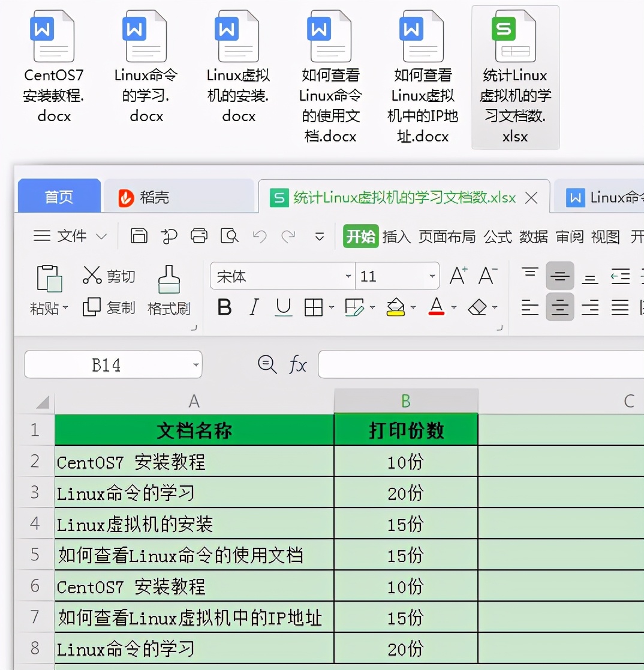Screen dimensions: 644x670
Task: Select row 5 header
Action: point(35,554)
